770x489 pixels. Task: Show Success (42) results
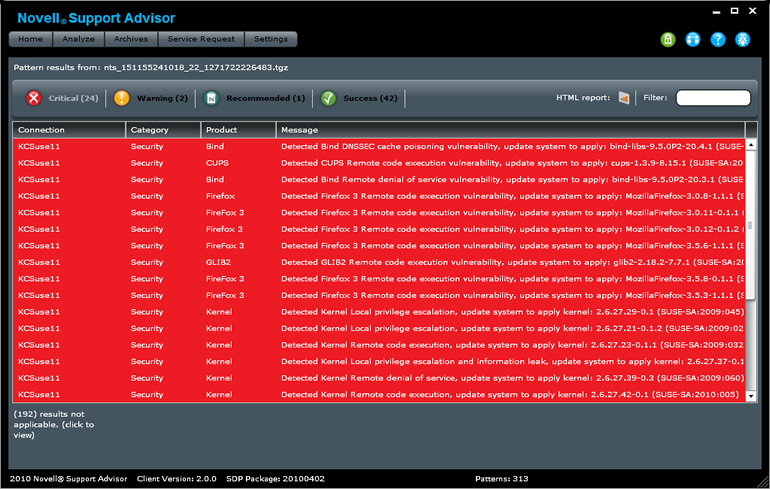370,98
